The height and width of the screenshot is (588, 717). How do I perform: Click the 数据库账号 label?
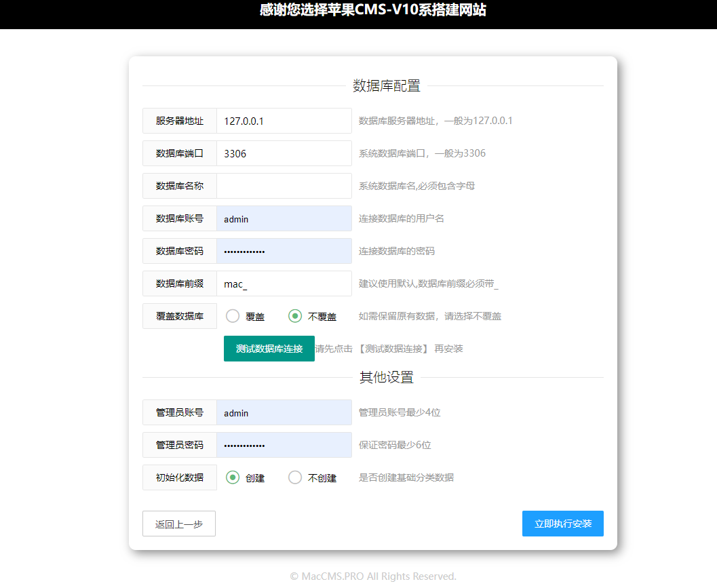point(179,218)
